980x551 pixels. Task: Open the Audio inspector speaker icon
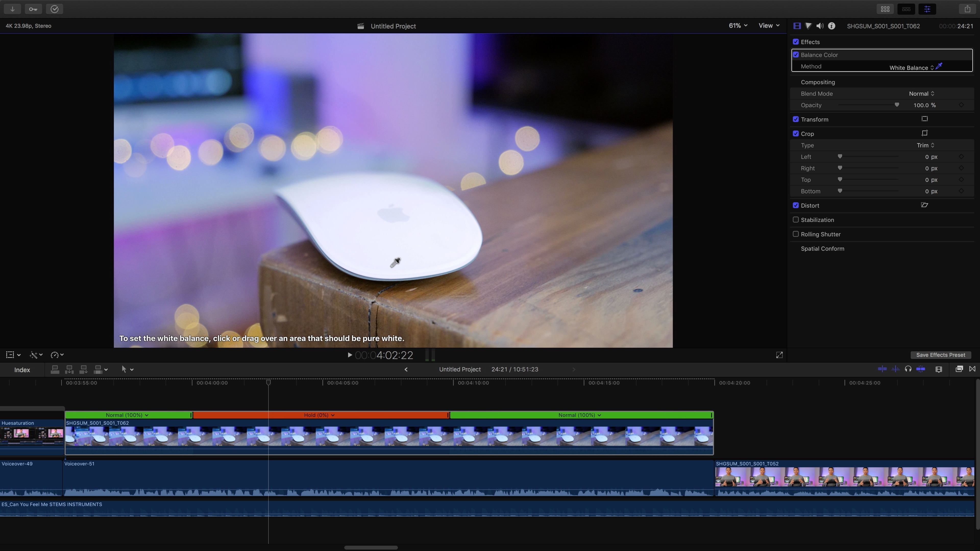pos(820,26)
